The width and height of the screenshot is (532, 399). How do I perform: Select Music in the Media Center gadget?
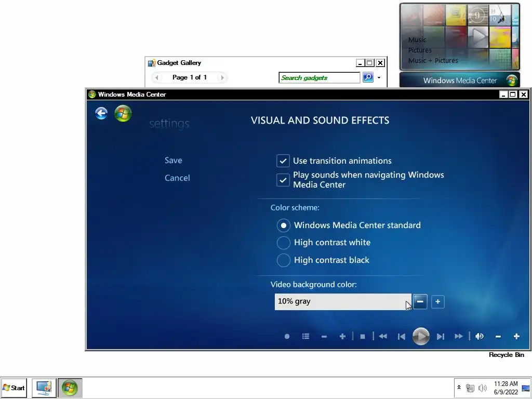click(x=417, y=39)
